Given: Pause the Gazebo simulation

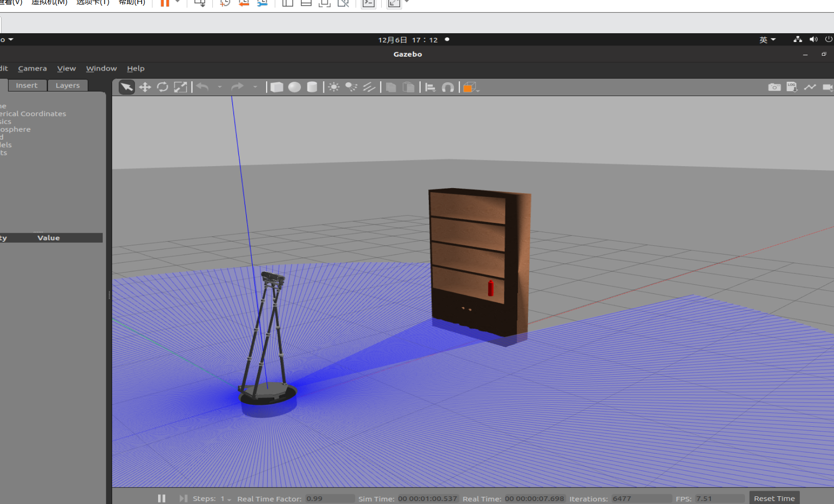Looking at the screenshot, I should [x=162, y=498].
